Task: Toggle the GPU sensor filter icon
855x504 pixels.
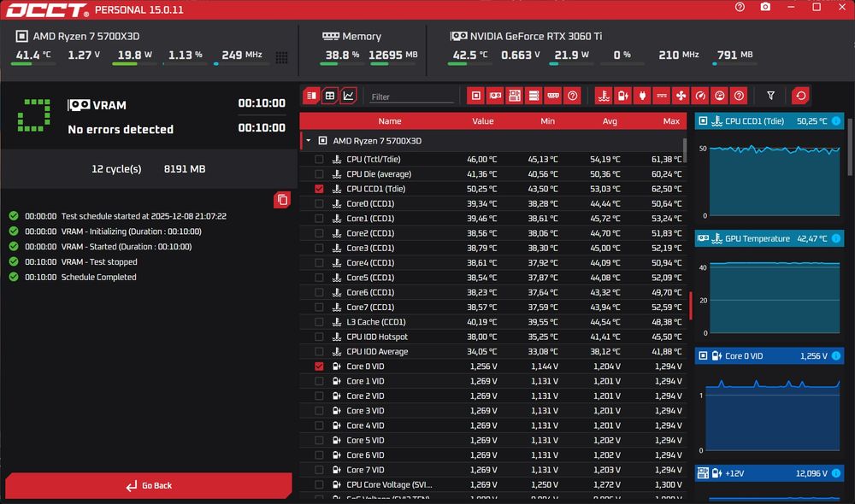Action: (495, 96)
